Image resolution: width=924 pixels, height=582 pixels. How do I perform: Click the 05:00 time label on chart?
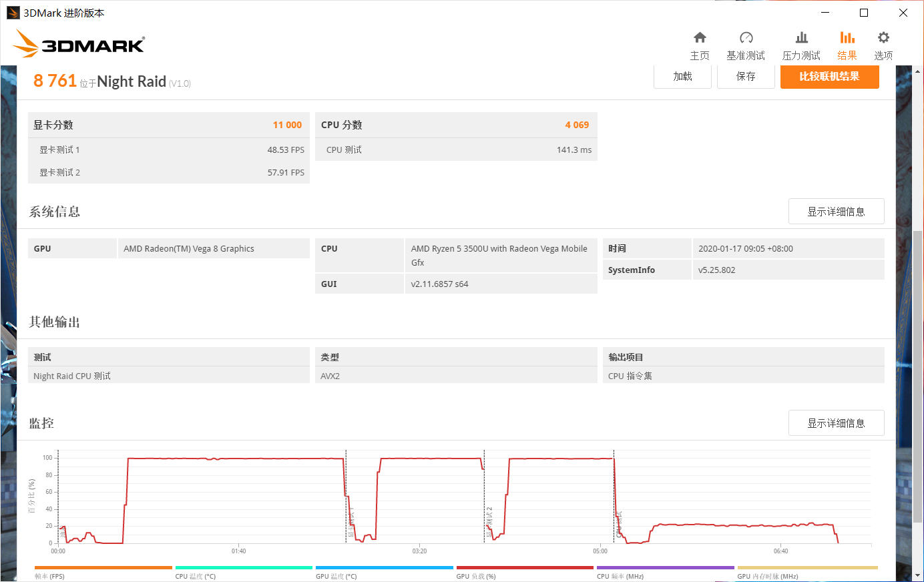(x=600, y=551)
